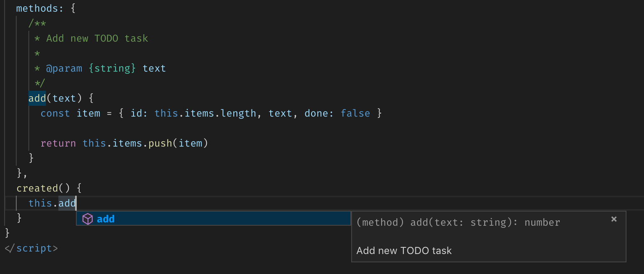Click the "length" property in the item object

[x=238, y=113]
